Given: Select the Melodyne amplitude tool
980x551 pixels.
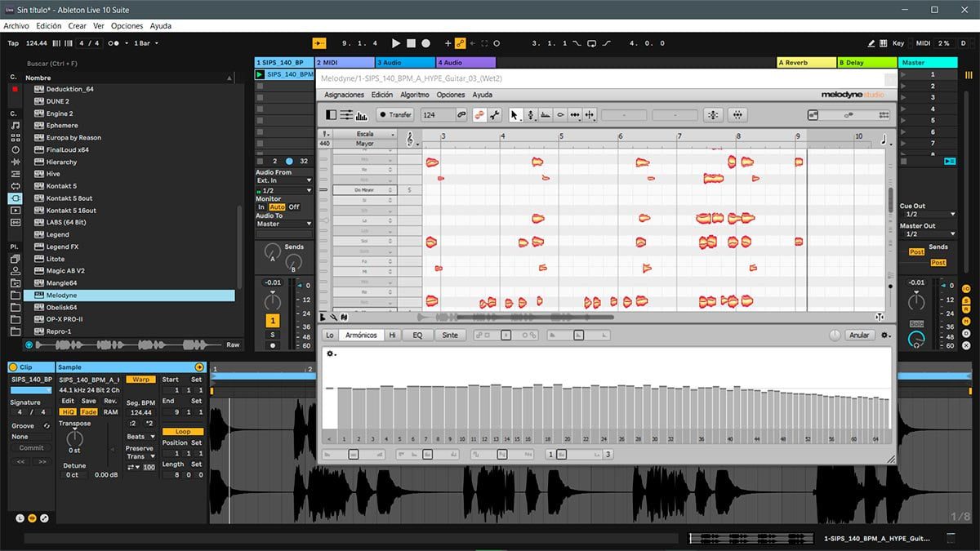Looking at the screenshot, I should [560, 115].
